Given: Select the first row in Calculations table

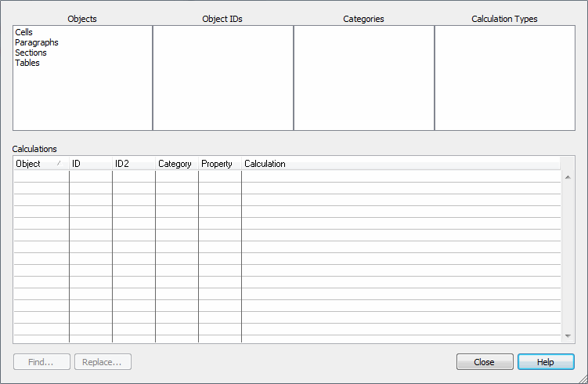Looking at the screenshot, I should (287, 176).
